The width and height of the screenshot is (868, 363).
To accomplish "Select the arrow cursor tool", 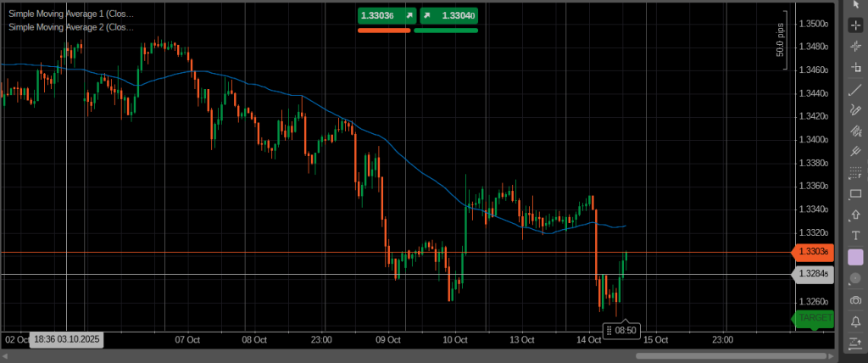I will click(855, 5).
